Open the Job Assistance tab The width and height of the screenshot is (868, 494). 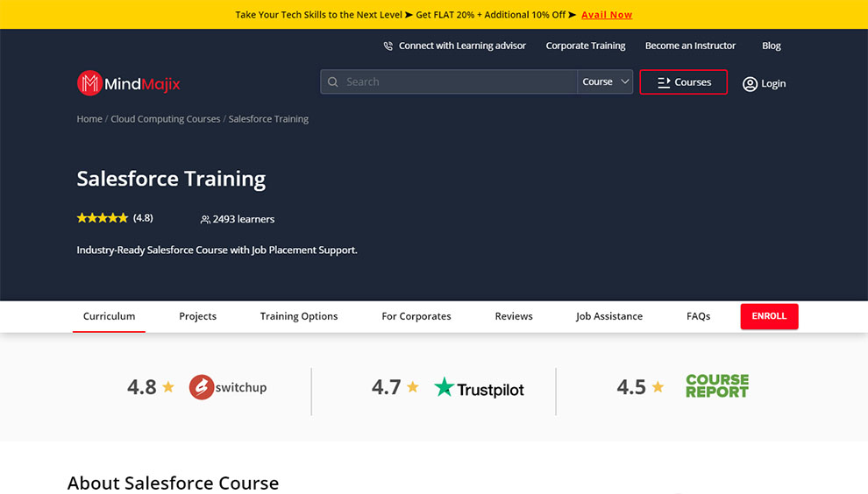(x=609, y=316)
